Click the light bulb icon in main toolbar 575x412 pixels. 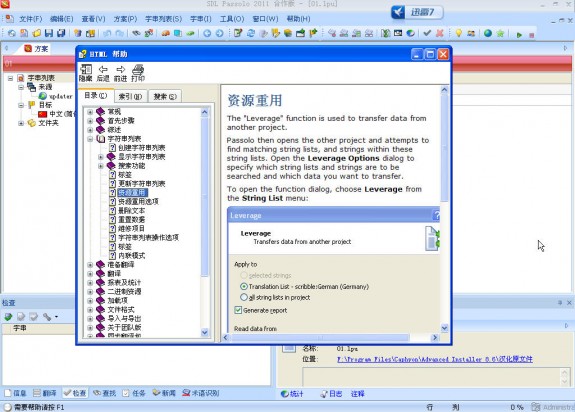pyautogui.click(x=458, y=33)
